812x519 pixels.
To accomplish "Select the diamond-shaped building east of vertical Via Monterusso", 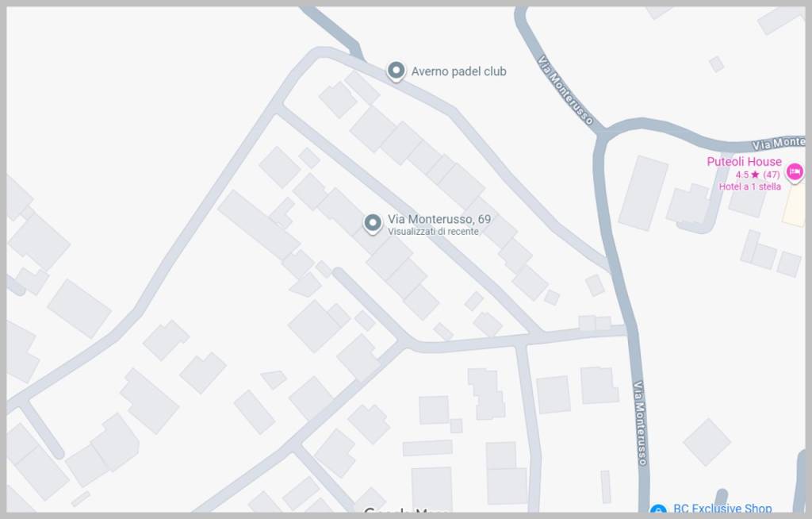I will [707, 442].
